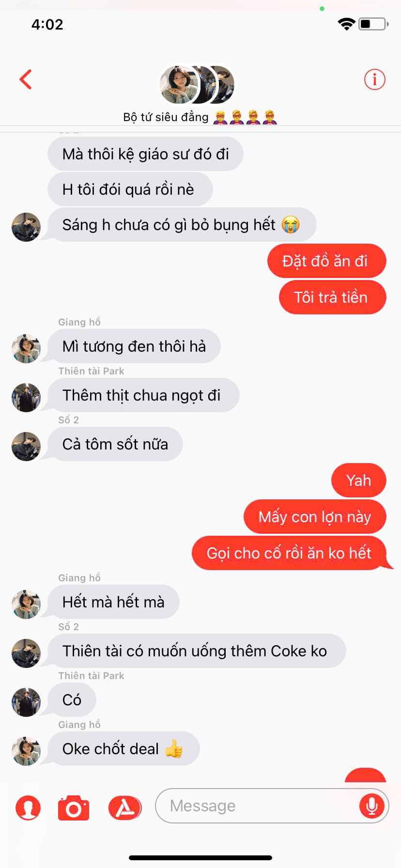
Task: Tap avatar next to 'Mì tương đen thôi hả'
Action: [26, 348]
